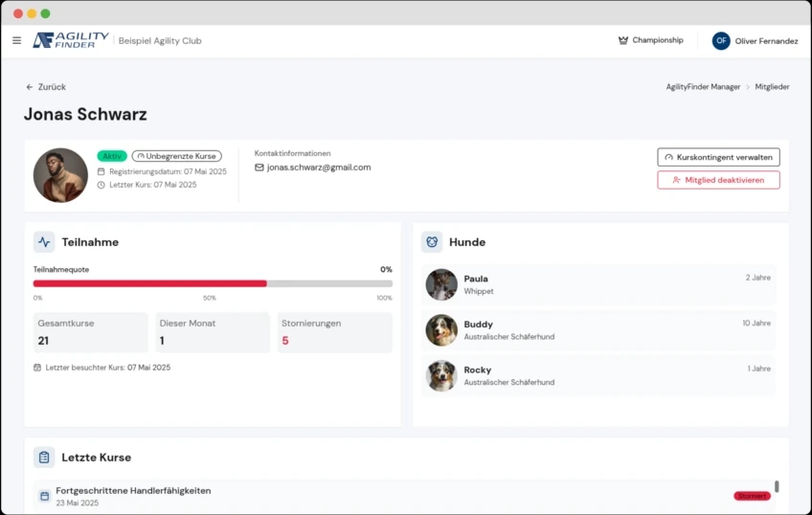Click the yellow macOS minimize button
Image resolution: width=812 pixels, height=515 pixels.
(32, 13)
